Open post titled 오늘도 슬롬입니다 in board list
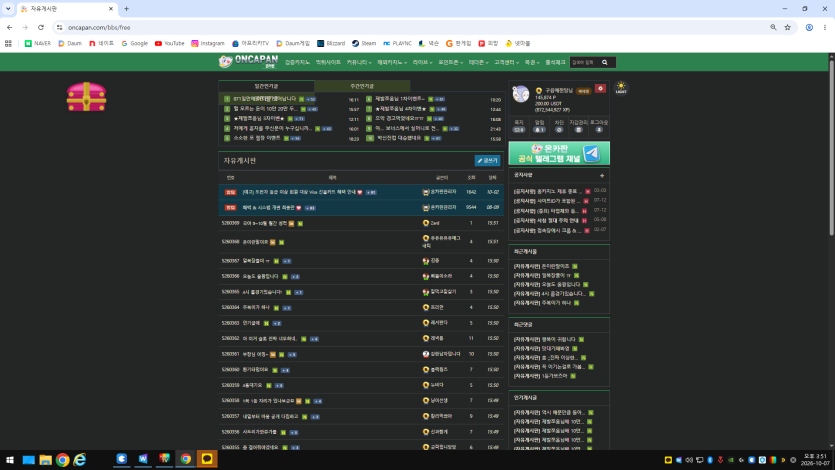This screenshot has height=470, width=835. [260, 276]
